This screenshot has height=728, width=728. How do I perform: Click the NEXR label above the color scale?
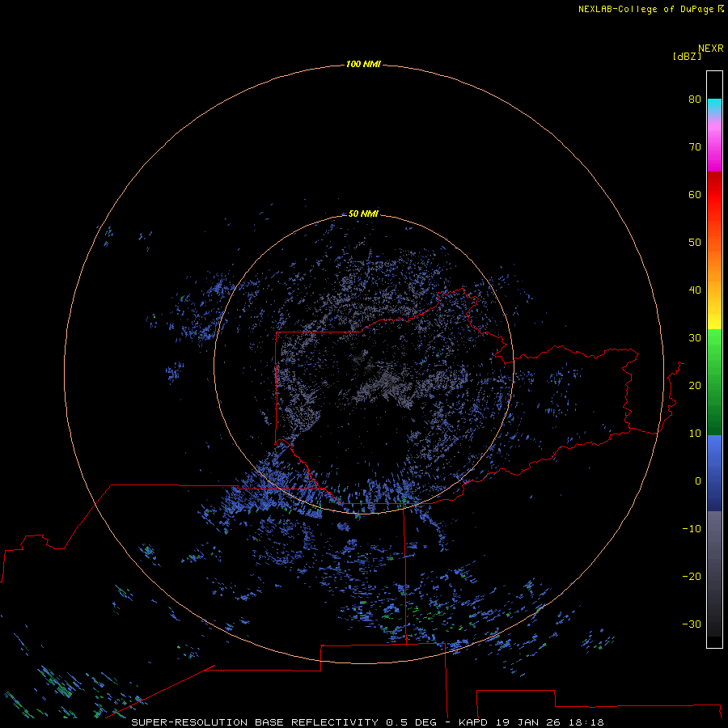coord(711,49)
